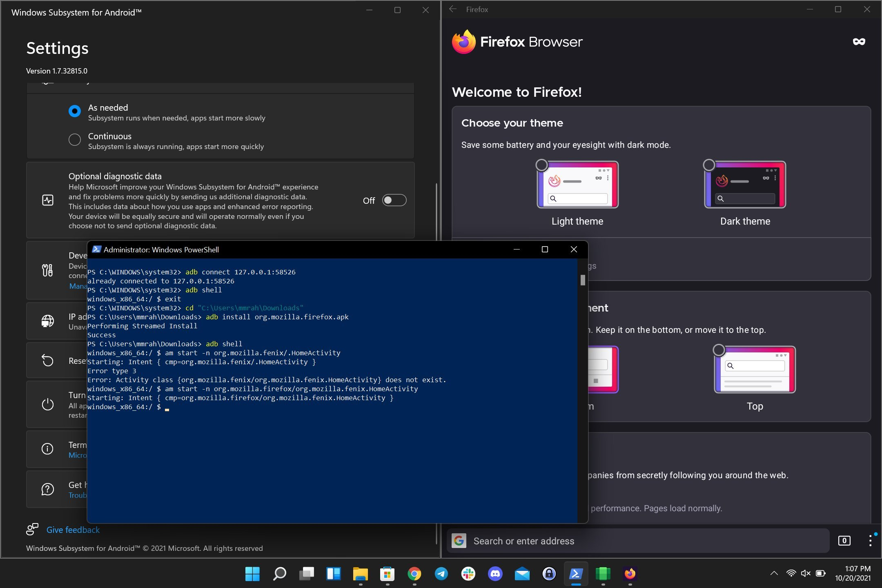882x588 pixels.
Task: Open Firefox three-dot menu in toolbar
Action: [x=870, y=541]
